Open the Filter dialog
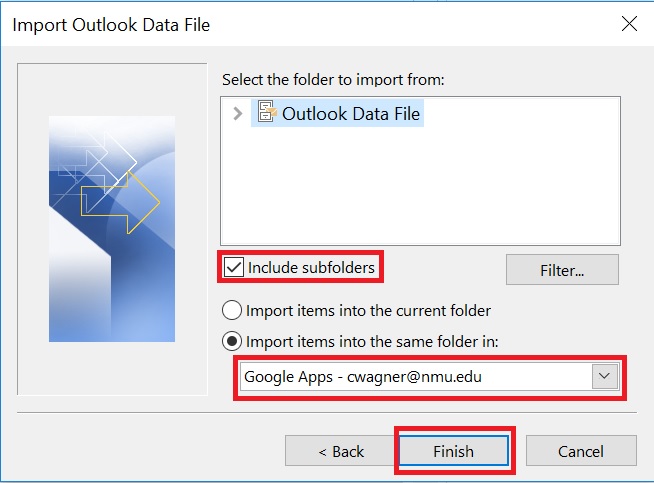 point(562,269)
